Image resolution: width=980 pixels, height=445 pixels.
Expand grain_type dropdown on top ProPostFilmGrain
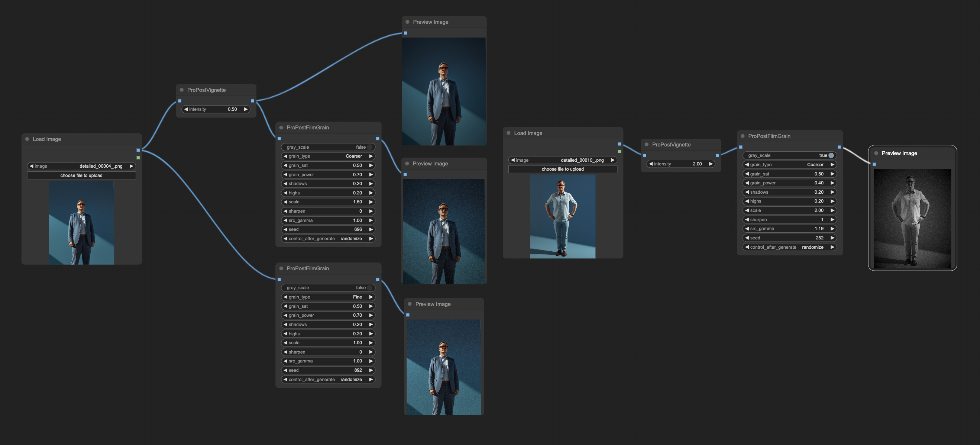[327, 156]
